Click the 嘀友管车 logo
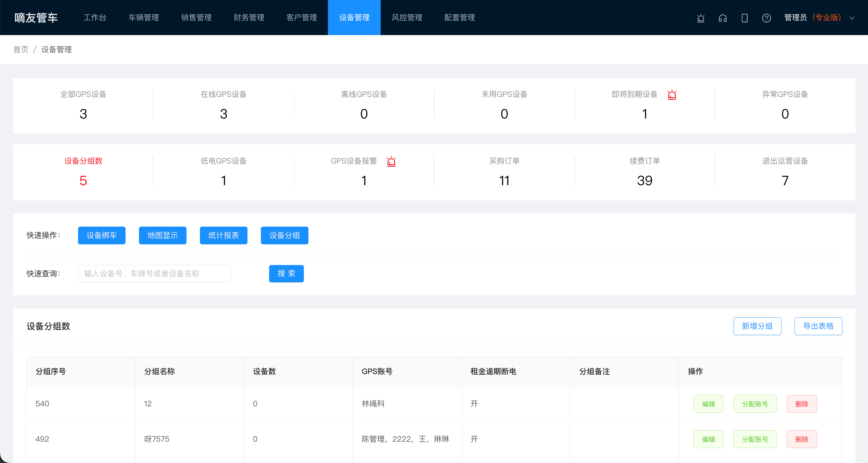The height and width of the screenshot is (463, 868). pos(36,18)
